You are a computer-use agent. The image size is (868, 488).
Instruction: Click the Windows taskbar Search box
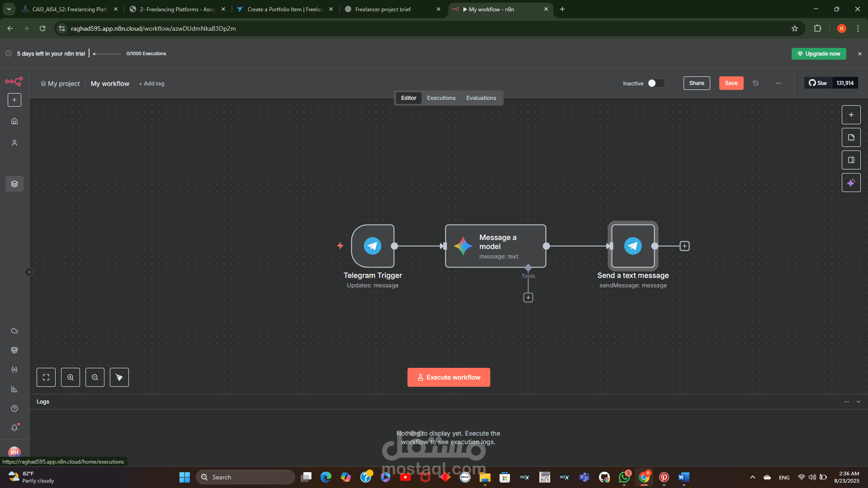[x=245, y=477]
